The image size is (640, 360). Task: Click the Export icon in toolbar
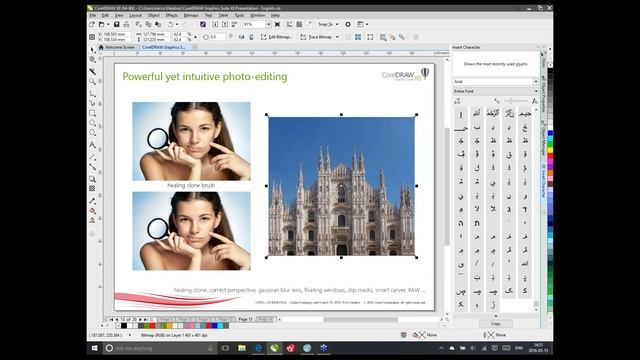(225, 24)
